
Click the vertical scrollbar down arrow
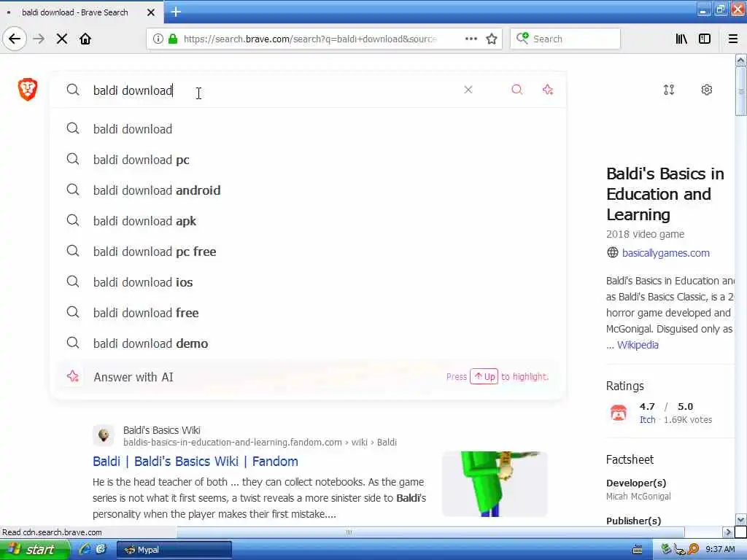pos(740,519)
